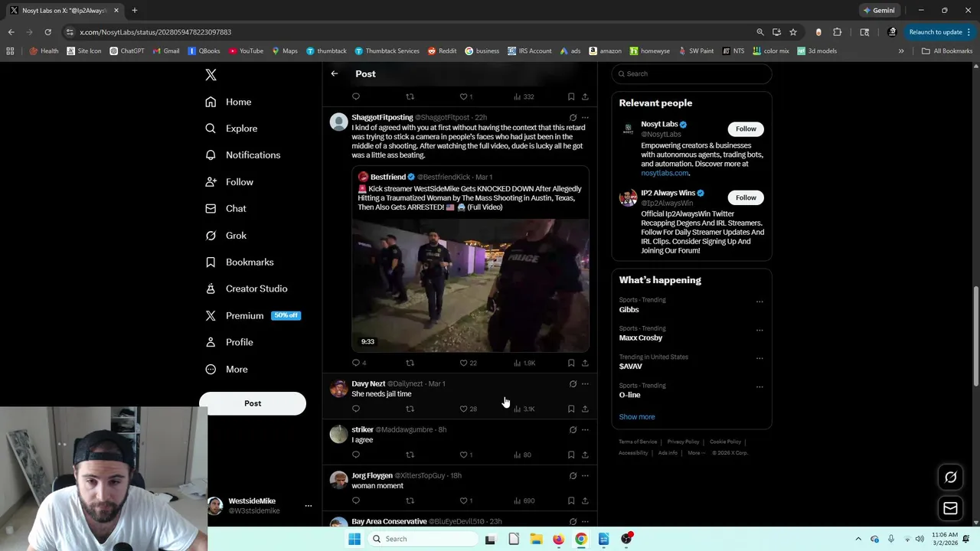The height and width of the screenshot is (551, 980).
Task: Open Gemini button in title bar
Action: click(878, 11)
